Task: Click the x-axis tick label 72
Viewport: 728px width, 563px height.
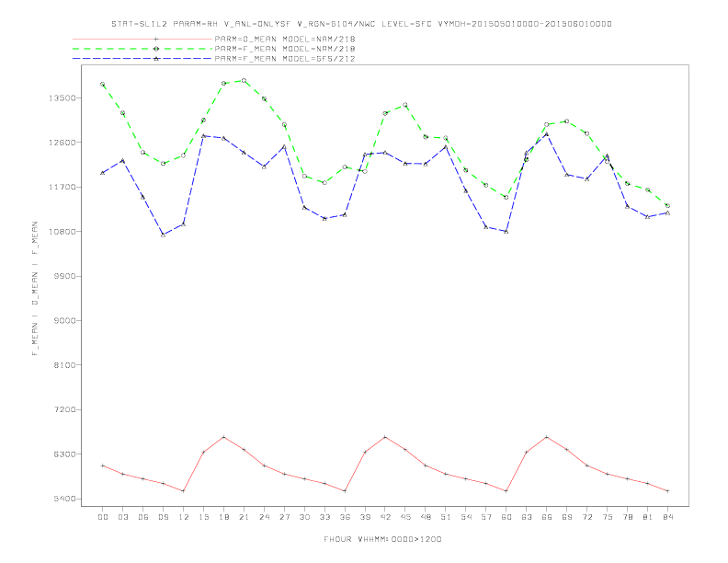Action: tap(586, 517)
